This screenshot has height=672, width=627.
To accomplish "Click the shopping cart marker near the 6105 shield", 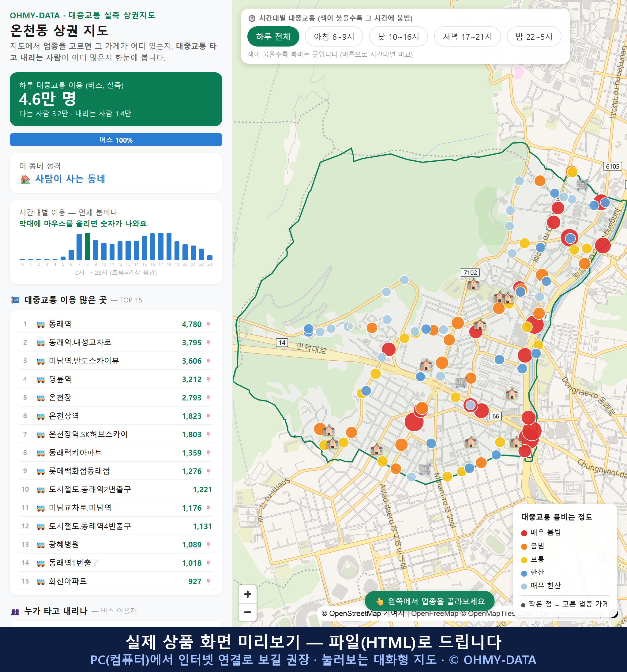I will click(582, 184).
